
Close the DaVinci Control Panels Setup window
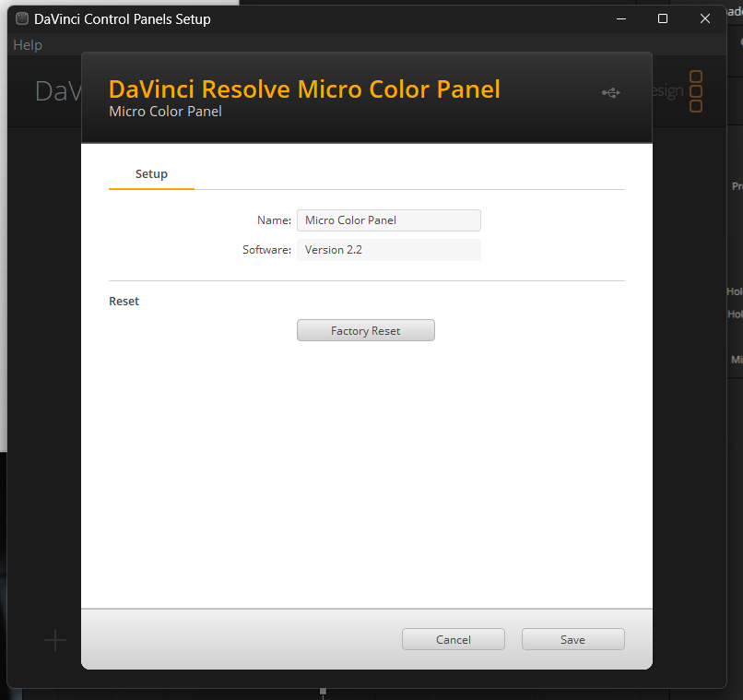click(705, 19)
